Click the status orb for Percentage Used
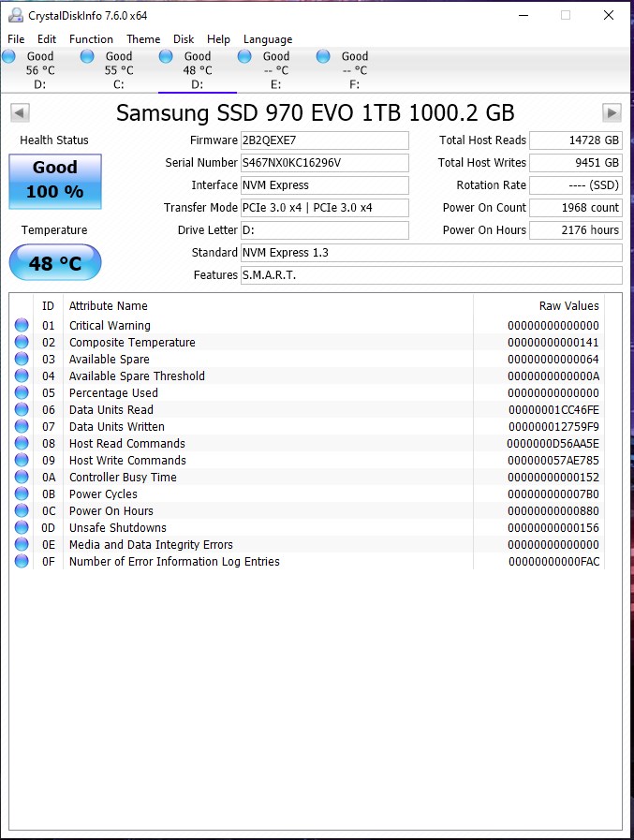The image size is (634, 840). pyautogui.click(x=22, y=392)
